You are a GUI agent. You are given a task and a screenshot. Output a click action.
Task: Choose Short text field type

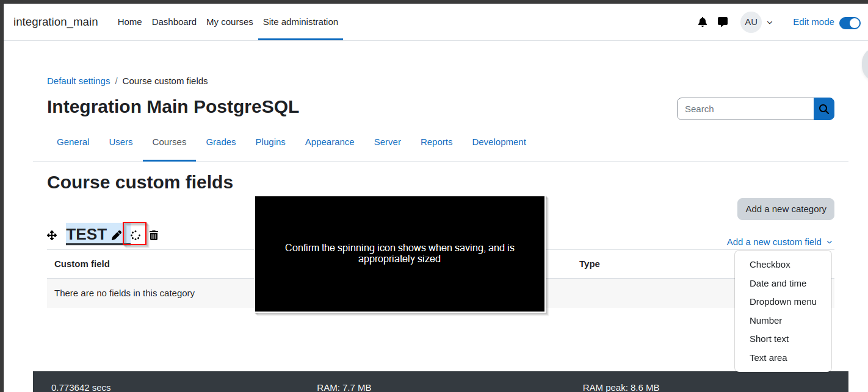pos(769,339)
